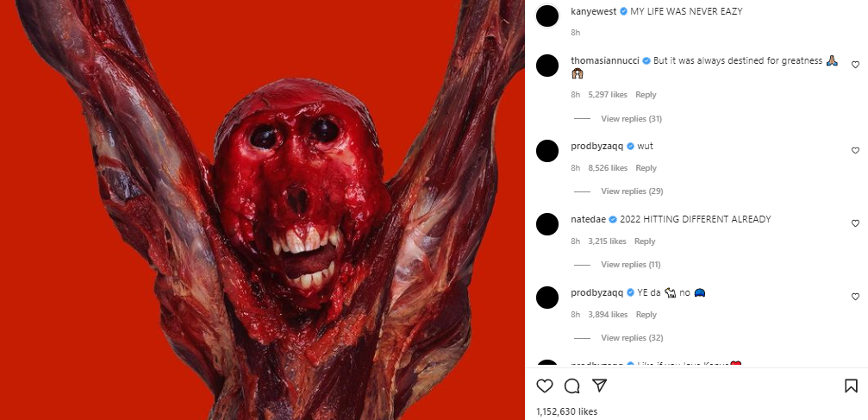Like natedae's comment with the heart
Screen dimensions: 868x420
(855, 223)
